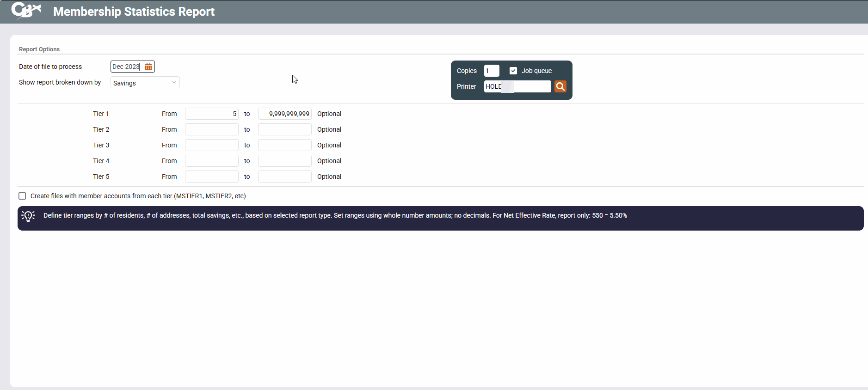Click the printer search magnifier icon
The image size is (868, 390).
click(x=560, y=86)
